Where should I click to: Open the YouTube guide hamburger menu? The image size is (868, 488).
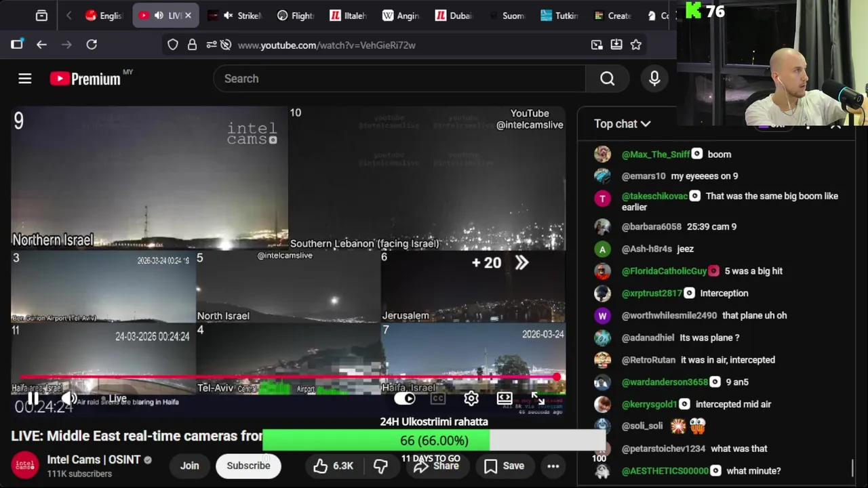(25, 79)
